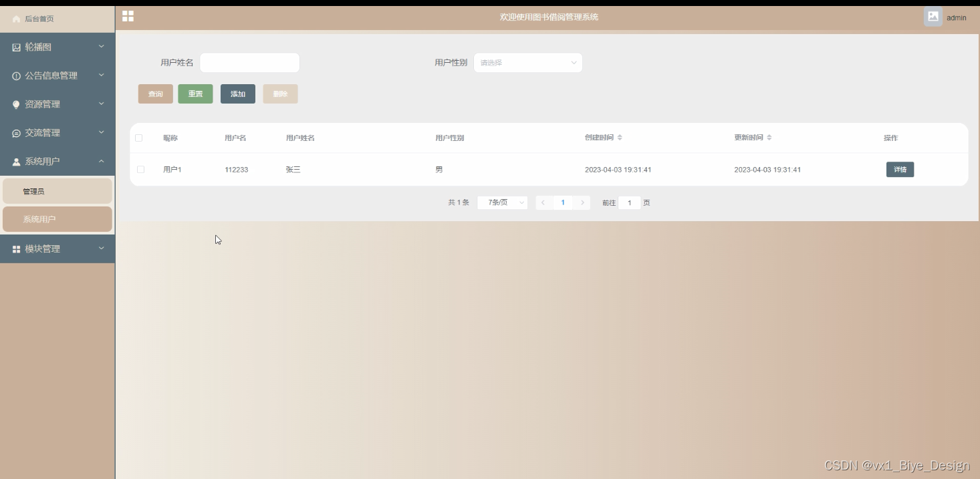Screen dimensions: 980x479
Task: Click the 前往 page number input
Action: coord(630,202)
